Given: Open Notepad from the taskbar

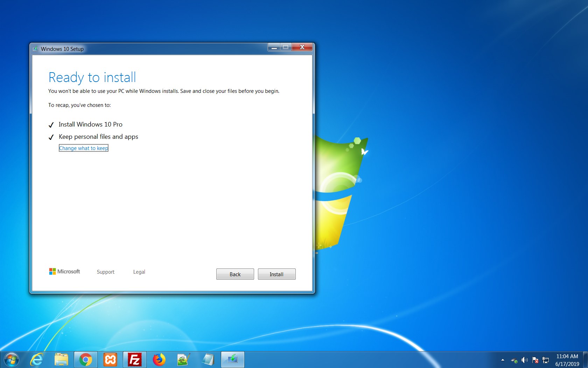Looking at the screenshot, I should point(208,359).
